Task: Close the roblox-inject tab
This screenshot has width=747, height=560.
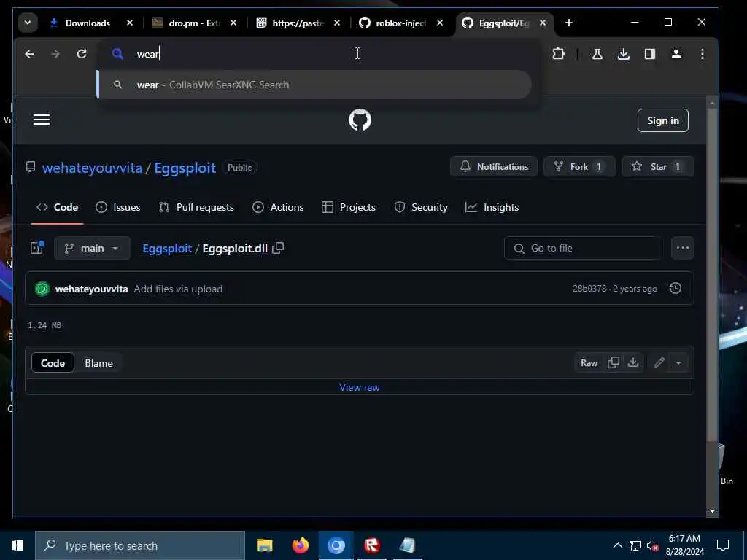Action: pos(440,23)
